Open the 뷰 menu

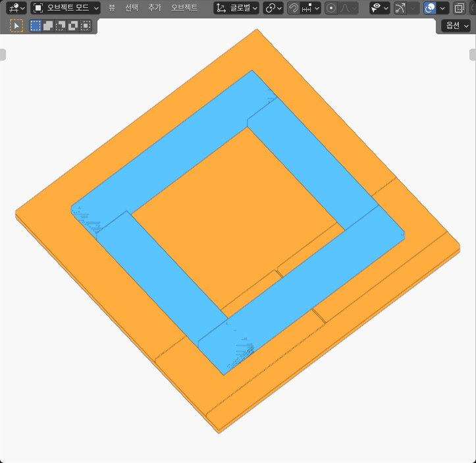[x=112, y=8]
